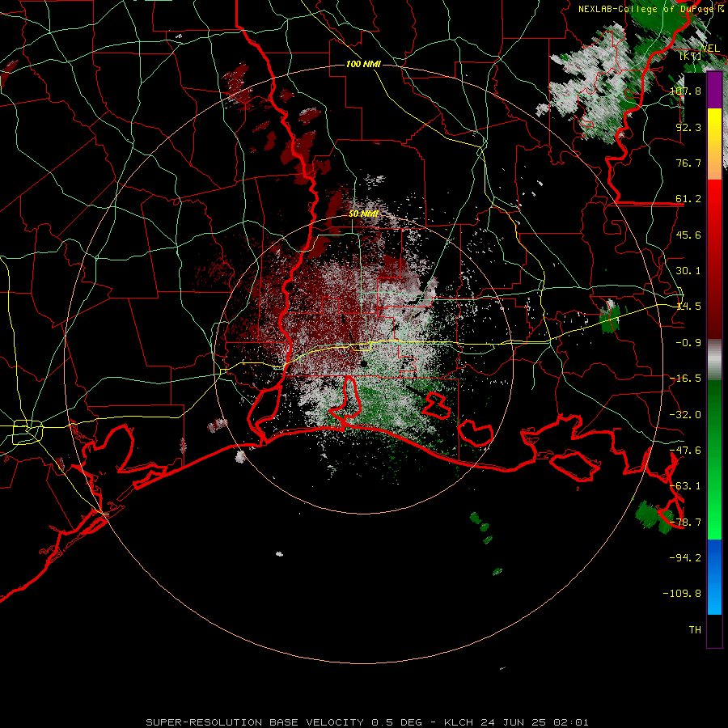Click the 107.8 value on velocity scale

(x=685, y=91)
